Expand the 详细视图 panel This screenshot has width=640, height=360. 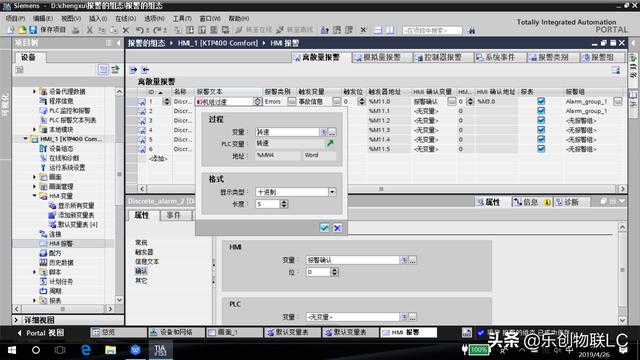[16, 320]
